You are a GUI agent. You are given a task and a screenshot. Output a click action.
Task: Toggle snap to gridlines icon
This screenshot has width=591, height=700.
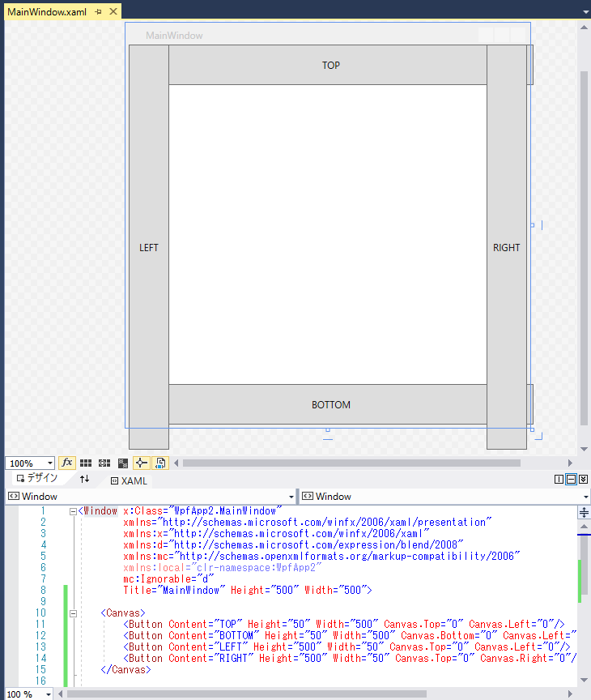[104, 463]
